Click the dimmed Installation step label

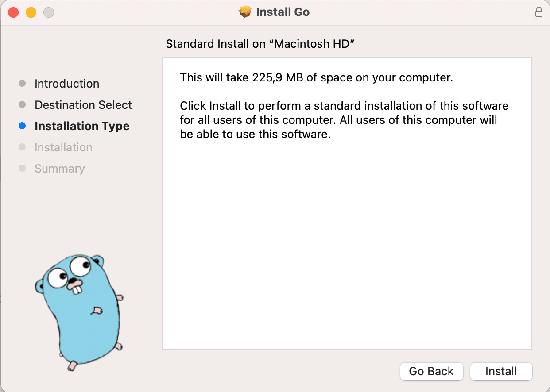tap(63, 147)
